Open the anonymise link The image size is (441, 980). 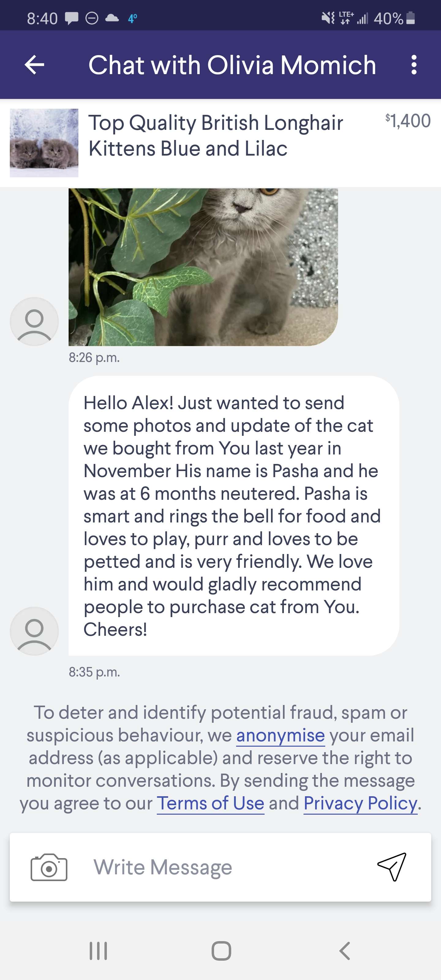tap(281, 735)
